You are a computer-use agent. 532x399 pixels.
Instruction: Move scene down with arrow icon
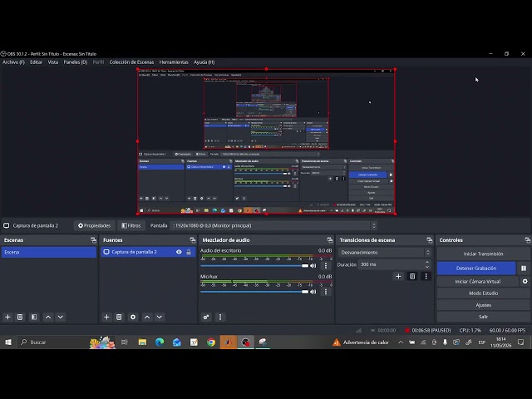(61, 317)
